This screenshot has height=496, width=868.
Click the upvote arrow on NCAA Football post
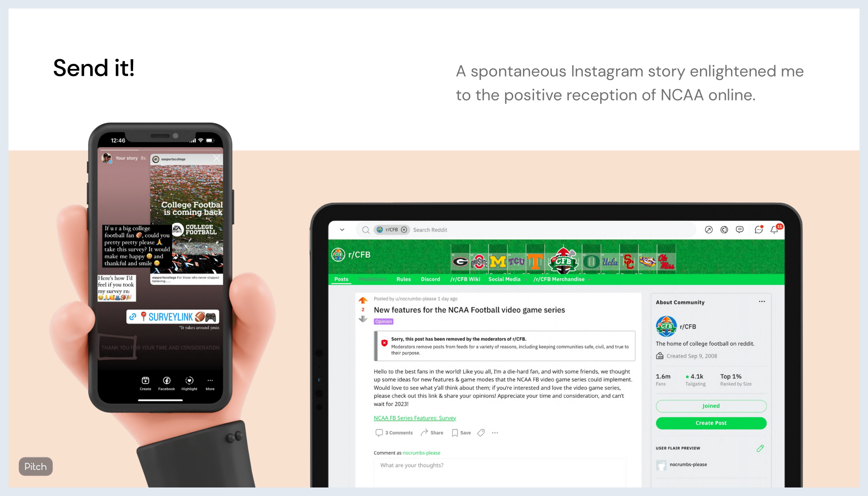(363, 300)
